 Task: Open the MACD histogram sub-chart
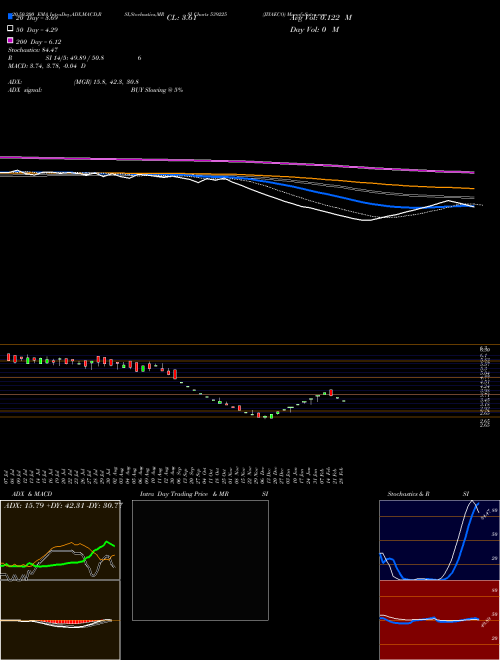tap(60, 620)
